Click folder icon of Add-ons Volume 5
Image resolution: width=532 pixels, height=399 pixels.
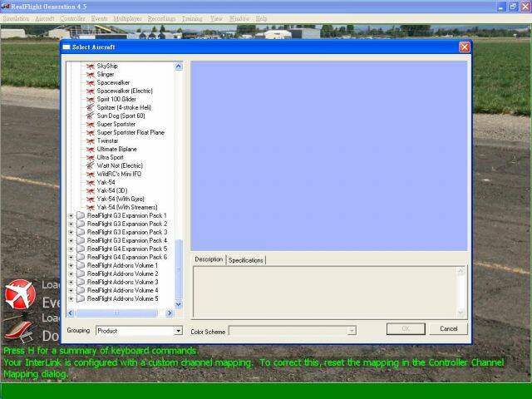pos(81,299)
